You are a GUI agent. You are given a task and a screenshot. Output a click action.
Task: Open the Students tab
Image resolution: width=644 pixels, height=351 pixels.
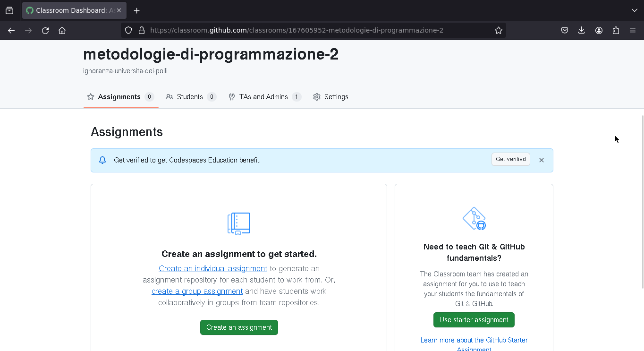click(x=191, y=97)
